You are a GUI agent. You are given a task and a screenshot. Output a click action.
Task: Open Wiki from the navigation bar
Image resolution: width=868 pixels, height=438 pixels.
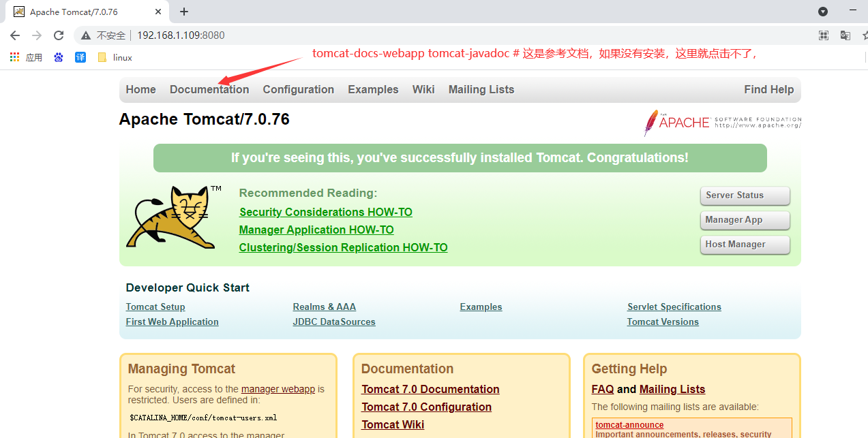pos(423,89)
